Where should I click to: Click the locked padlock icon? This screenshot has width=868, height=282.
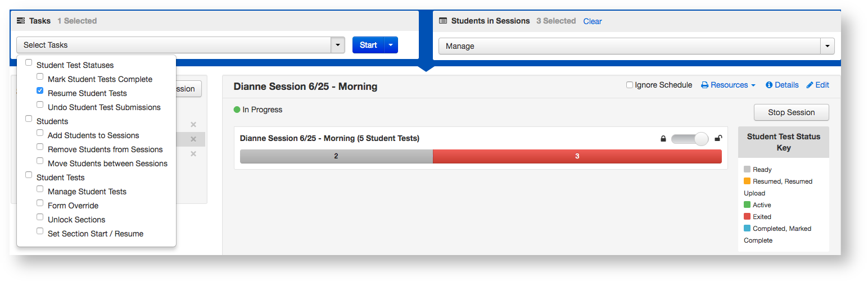click(663, 139)
